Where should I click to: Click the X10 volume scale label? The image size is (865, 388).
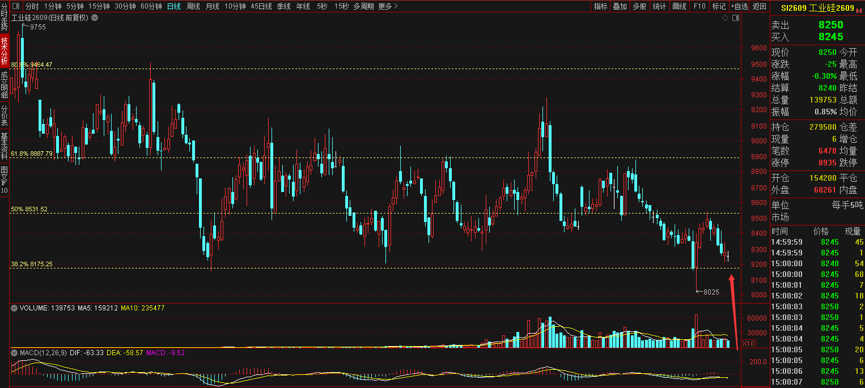[748, 343]
